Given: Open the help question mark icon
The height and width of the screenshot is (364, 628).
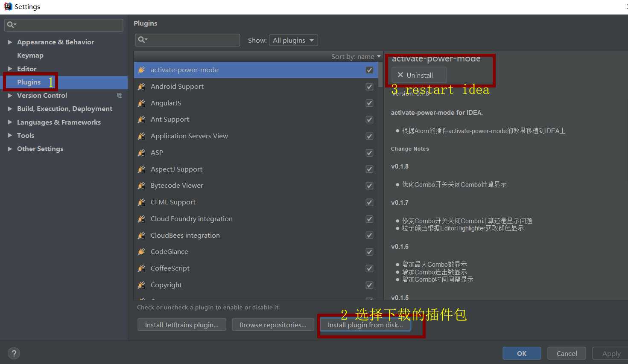Looking at the screenshot, I should (14, 353).
